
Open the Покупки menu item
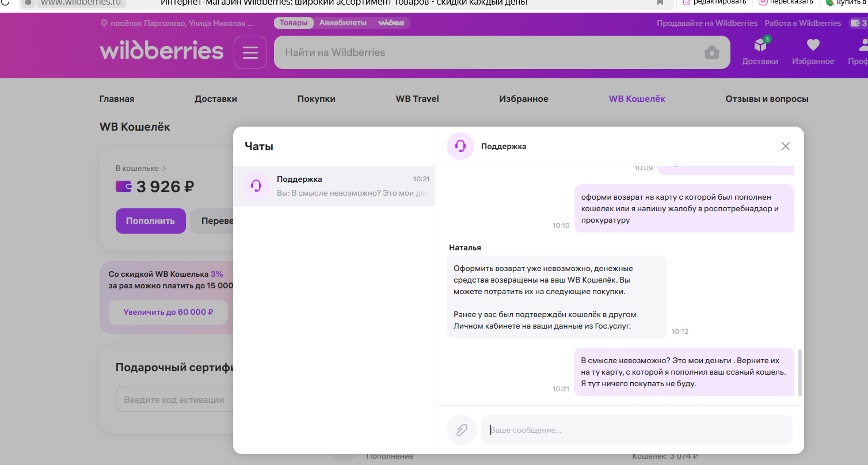[x=316, y=99]
